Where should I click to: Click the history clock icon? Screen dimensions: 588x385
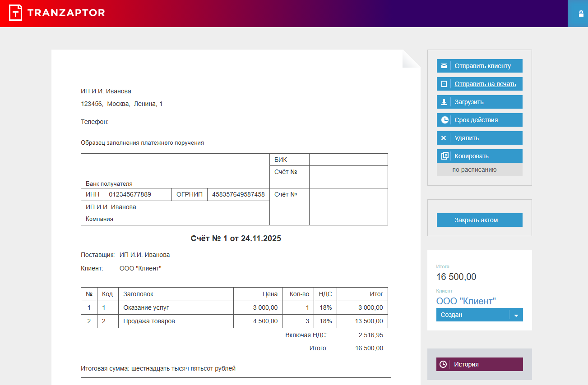(443, 364)
